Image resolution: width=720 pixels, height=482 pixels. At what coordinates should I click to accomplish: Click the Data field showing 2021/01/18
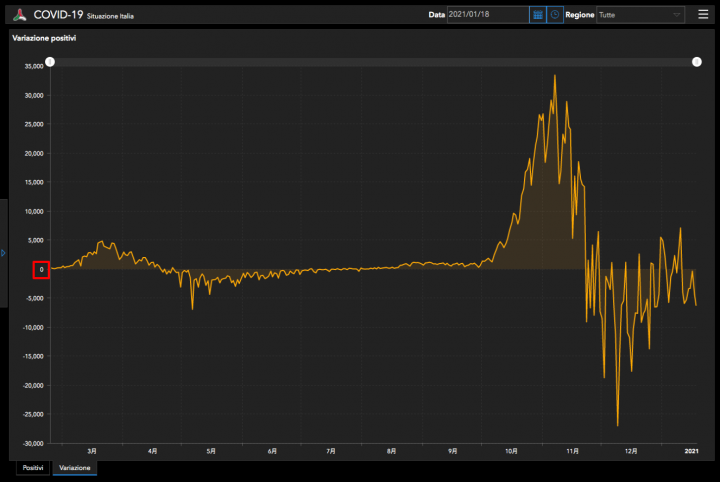click(487, 15)
